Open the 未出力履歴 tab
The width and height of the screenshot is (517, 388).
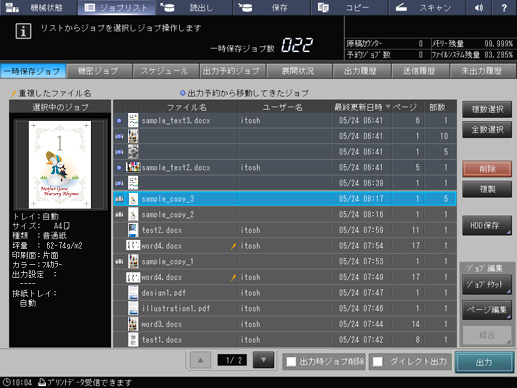tap(482, 71)
